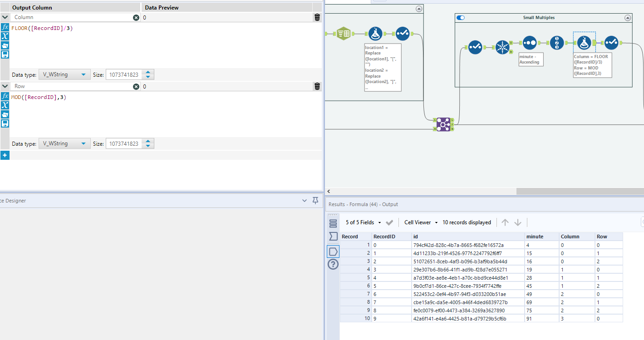Open Data type dropdown for Column expression

click(x=64, y=75)
